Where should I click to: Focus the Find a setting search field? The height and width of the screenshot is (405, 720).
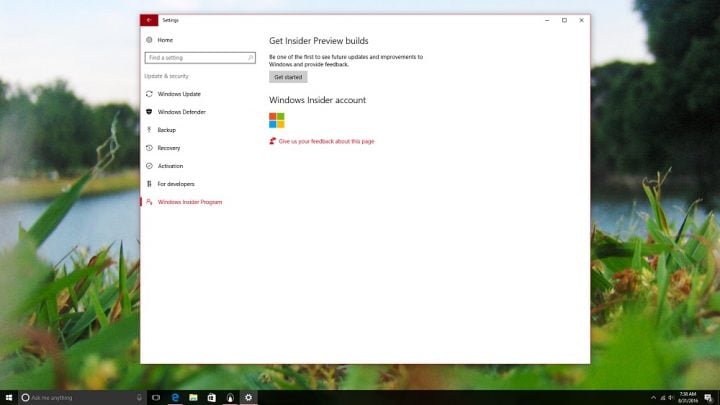point(200,58)
